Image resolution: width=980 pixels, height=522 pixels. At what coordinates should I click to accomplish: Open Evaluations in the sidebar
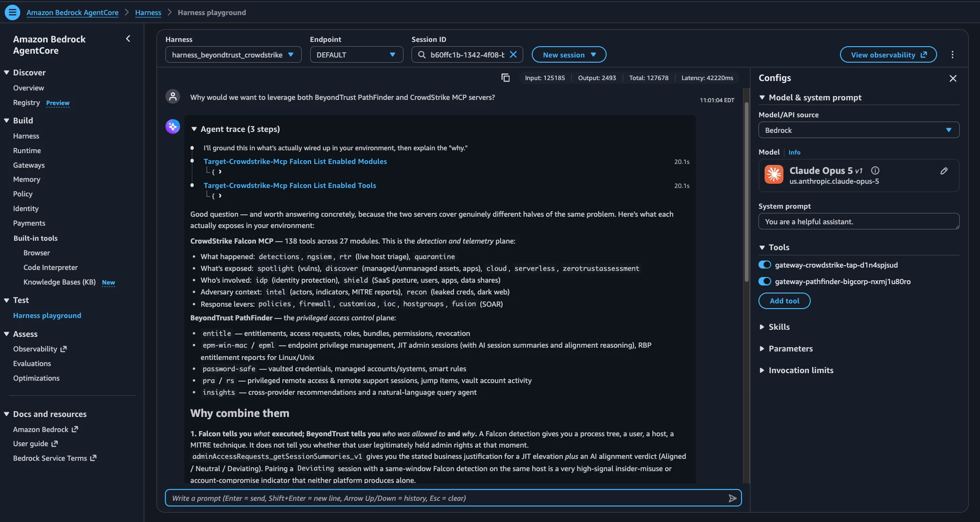tap(32, 364)
